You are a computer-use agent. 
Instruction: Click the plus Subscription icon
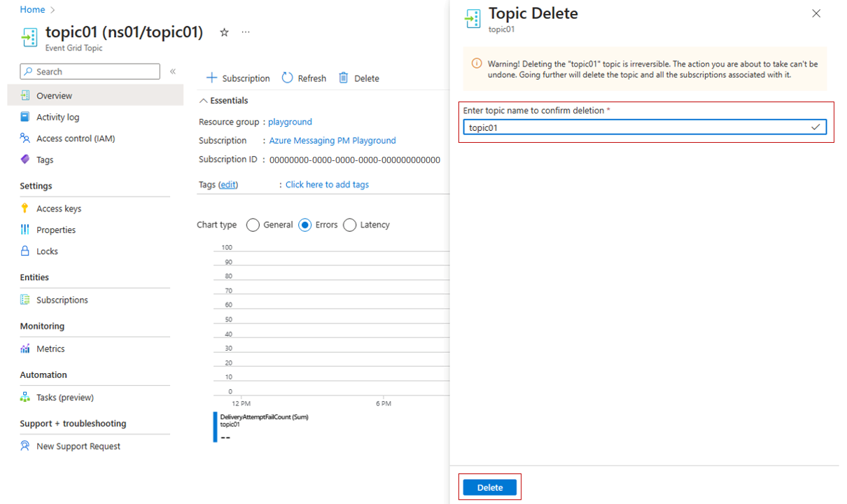coord(212,78)
